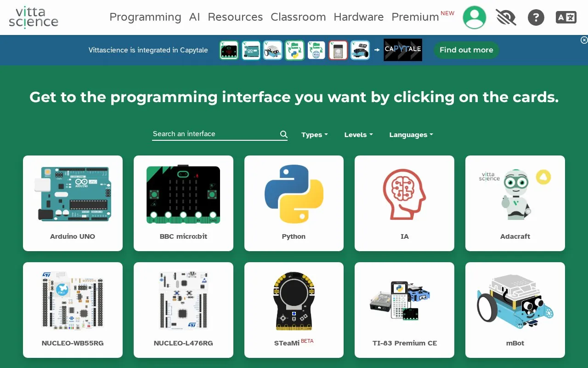Click the BBC micro:bit card label
The width and height of the screenshot is (588, 368).
click(183, 236)
